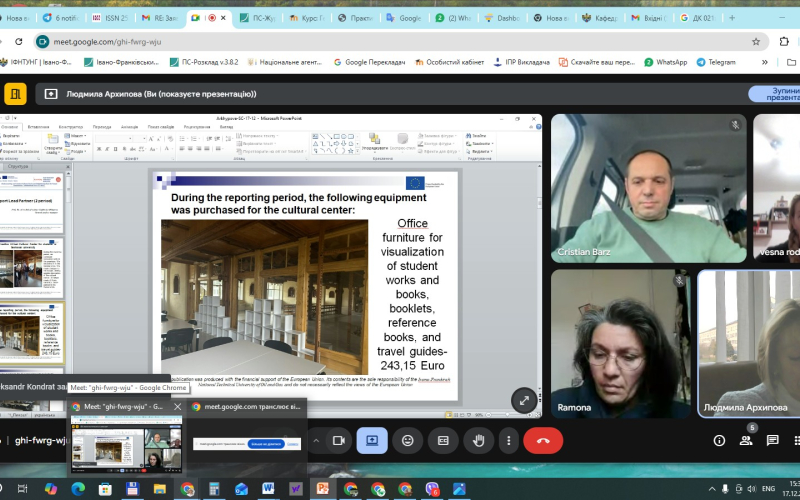Open meeting details info icon
Screen dimensions: 800x500
tap(718, 440)
